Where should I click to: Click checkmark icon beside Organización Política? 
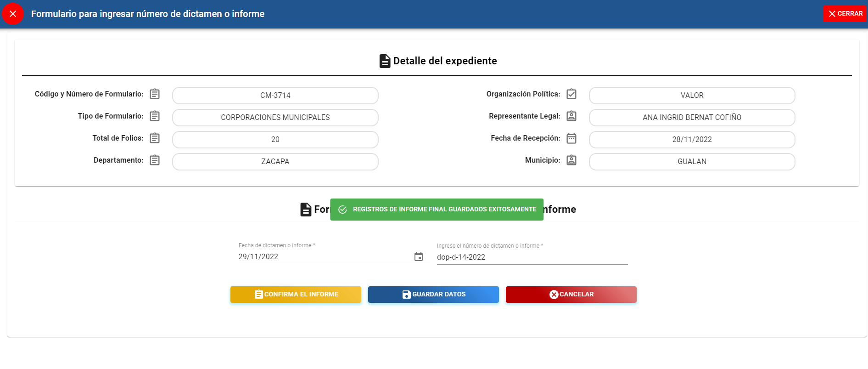pos(571,94)
